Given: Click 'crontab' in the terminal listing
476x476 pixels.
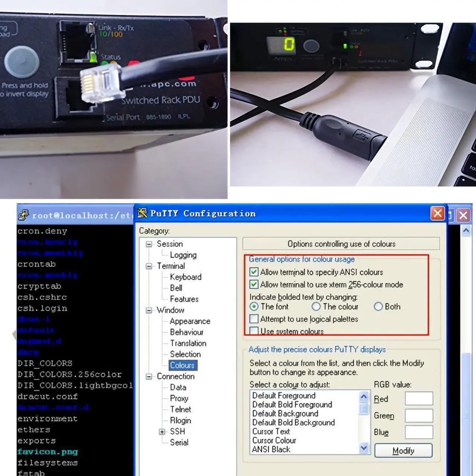Looking at the screenshot, I should pyautogui.click(x=36, y=264).
